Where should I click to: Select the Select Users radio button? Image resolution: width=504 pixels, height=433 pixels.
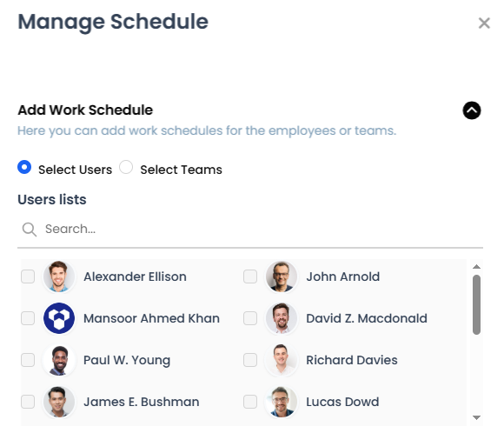[x=24, y=167]
